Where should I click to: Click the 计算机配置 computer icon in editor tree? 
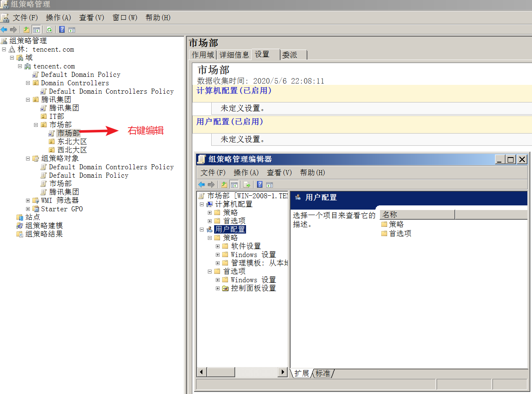(x=209, y=204)
